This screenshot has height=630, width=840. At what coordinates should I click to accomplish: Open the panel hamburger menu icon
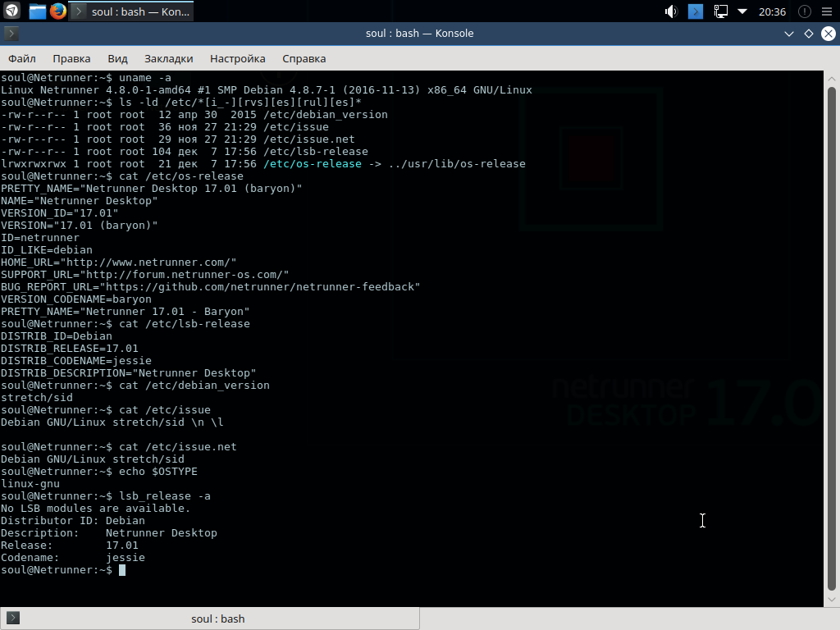(x=827, y=11)
